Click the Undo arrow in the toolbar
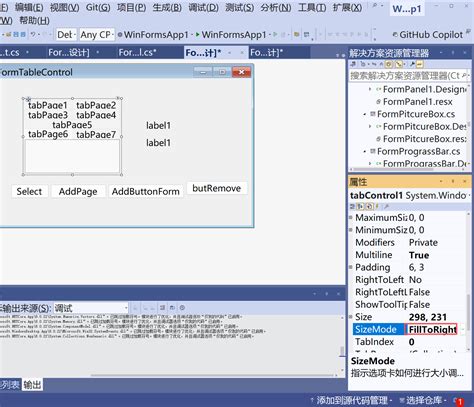Screen dimensions: 474x407 [x=33, y=34]
